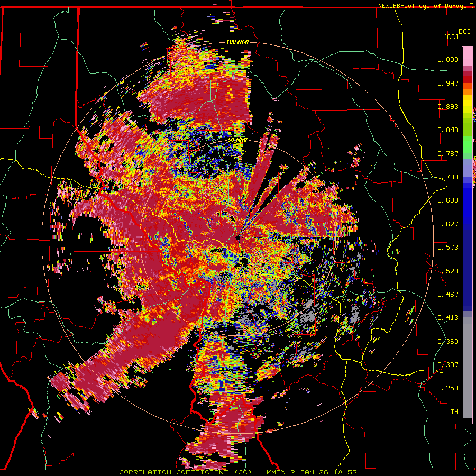Click the TH threshold label
476x476 pixels.
click(454, 412)
